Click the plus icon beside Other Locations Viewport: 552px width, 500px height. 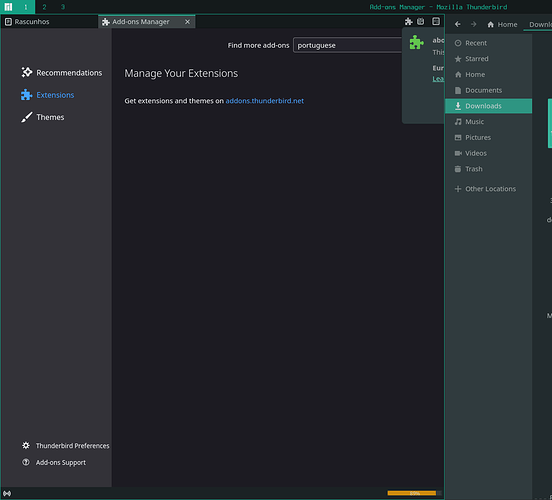coord(458,189)
